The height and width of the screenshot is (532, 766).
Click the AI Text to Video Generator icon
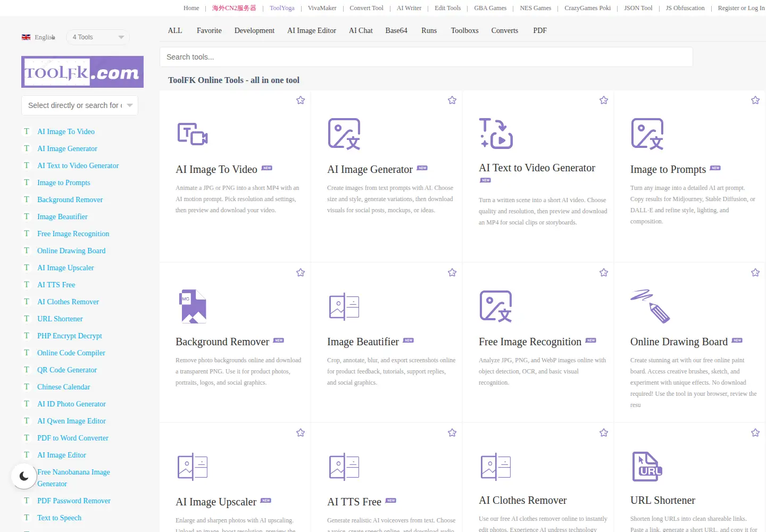point(496,133)
